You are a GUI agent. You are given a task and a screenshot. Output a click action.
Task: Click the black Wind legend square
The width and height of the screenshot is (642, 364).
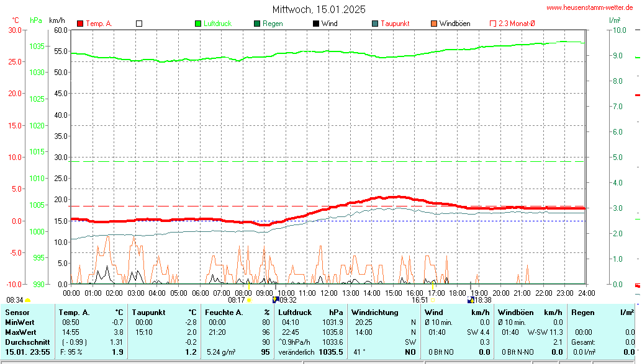coord(316,24)
